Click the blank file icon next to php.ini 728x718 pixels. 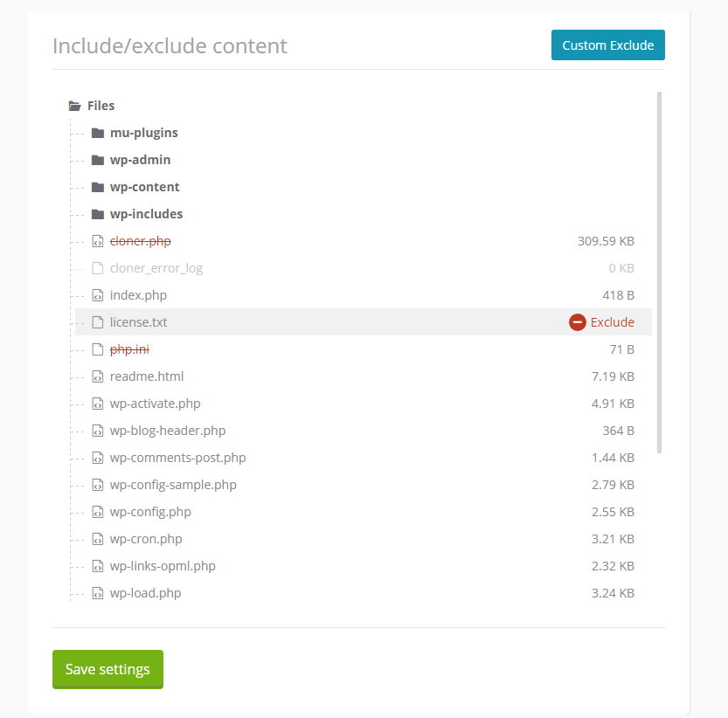(98, 349)
